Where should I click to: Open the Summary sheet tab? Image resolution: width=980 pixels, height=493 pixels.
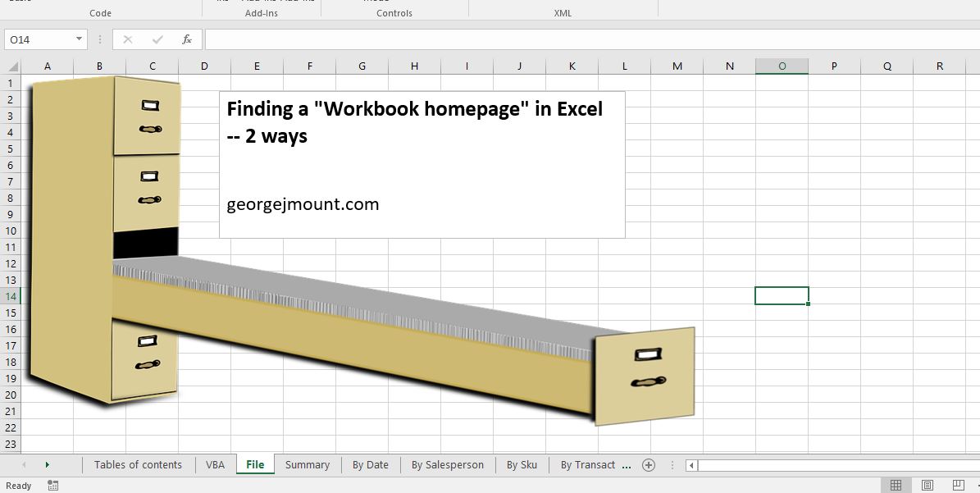(x=308, y=465)
